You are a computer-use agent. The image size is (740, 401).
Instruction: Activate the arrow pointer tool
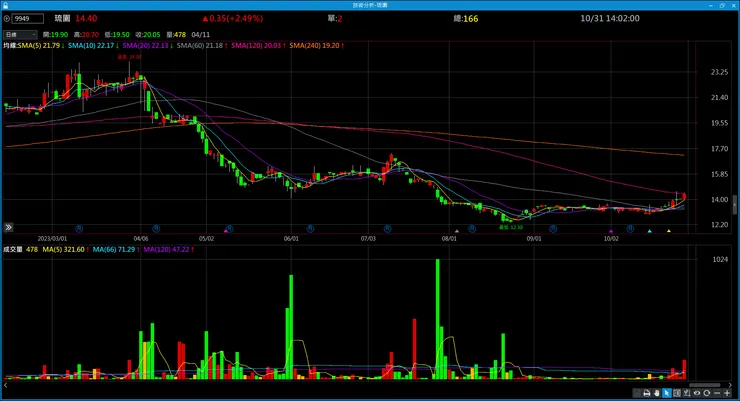pyautogui.click(x=666, y=393)
